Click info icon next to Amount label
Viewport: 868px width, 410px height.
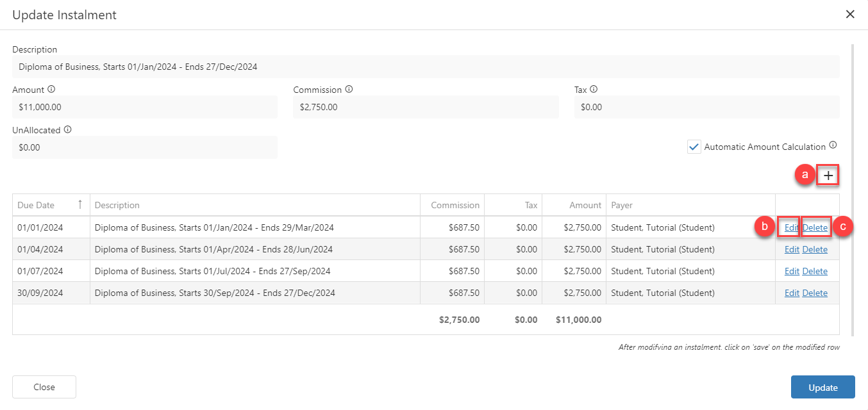pos(51,90)
